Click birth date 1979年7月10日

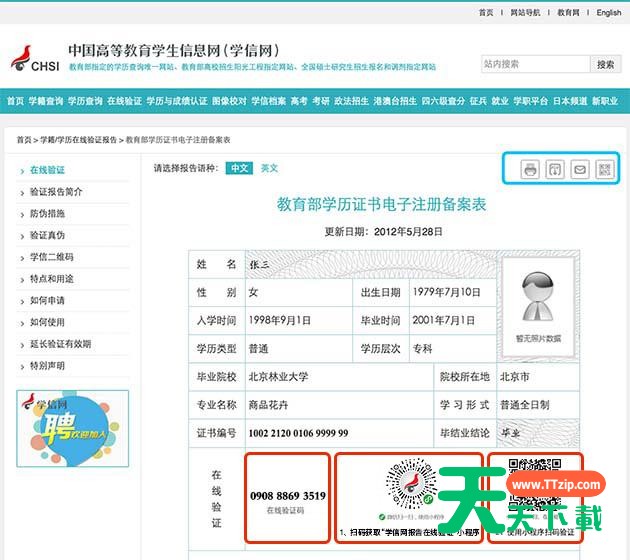pos(446,292)
